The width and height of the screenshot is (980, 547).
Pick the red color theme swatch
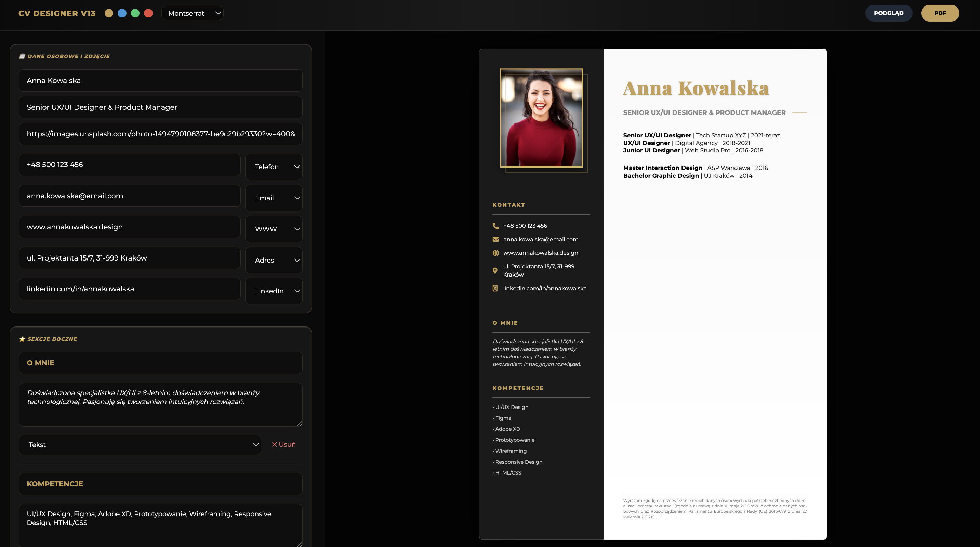[148, 13]
